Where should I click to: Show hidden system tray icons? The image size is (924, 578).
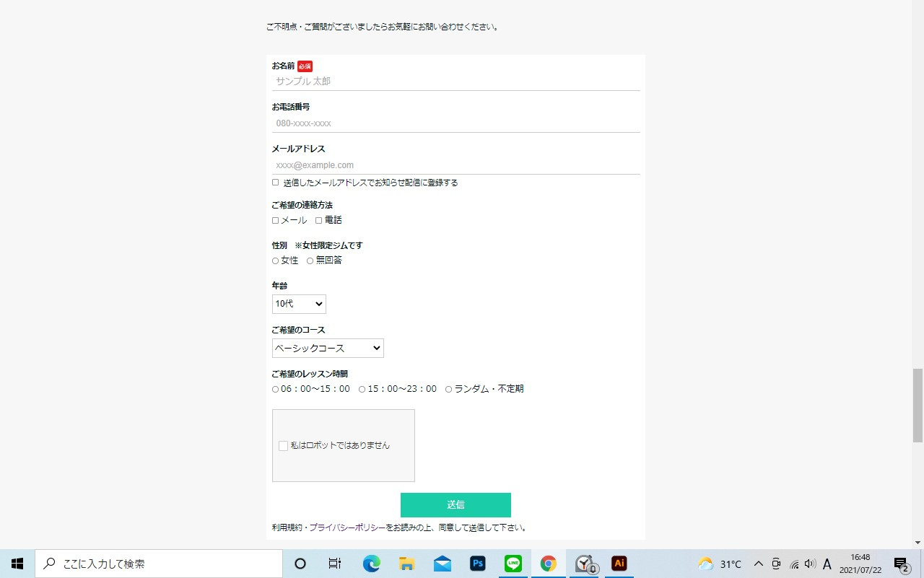[x=758, y=564]
